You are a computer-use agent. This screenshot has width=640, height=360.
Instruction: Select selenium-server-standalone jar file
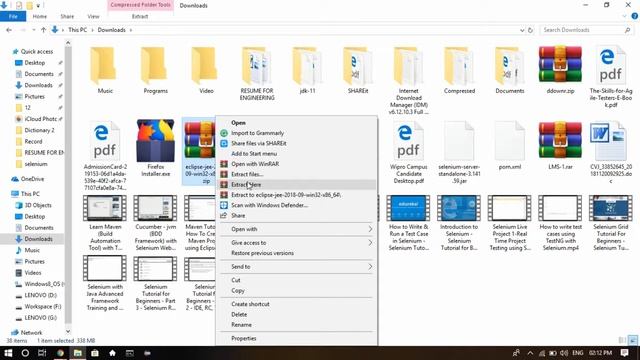click(459, 141)
